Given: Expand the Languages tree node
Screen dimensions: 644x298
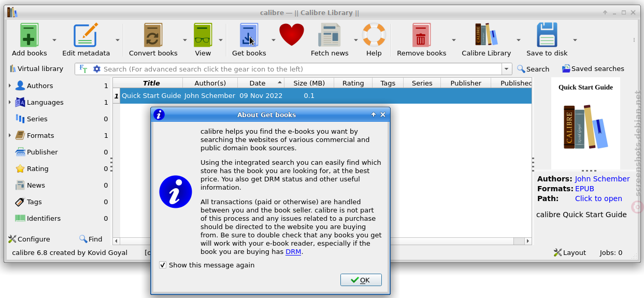Looking at the screenshot, I should tap(10, 102).
